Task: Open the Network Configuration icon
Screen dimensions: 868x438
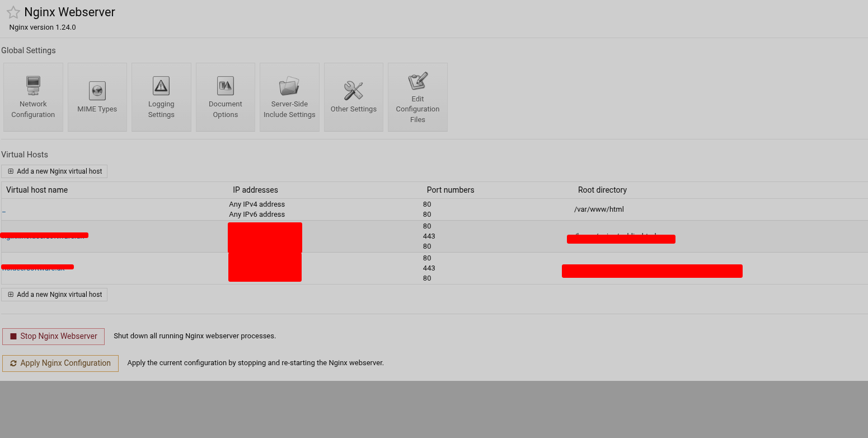Action: coord(33,97)
